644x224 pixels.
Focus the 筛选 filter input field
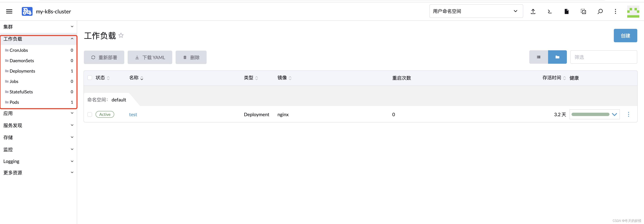[604, 57]
